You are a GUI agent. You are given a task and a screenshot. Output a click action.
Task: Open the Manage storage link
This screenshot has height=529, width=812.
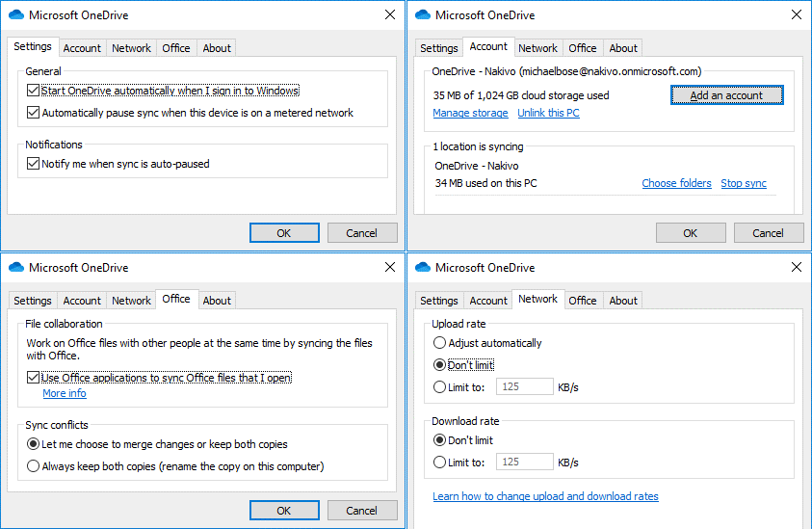[x=470, y=113]
